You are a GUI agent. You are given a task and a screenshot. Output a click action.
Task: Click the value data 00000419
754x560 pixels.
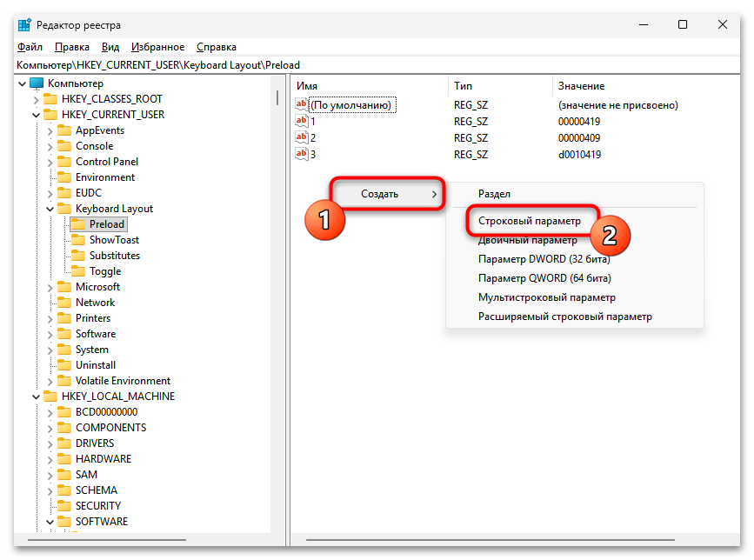[579, 122]
